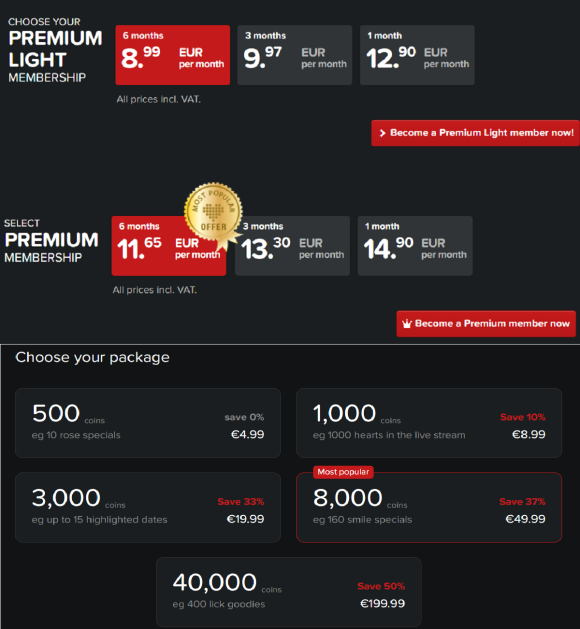Choose the 8,000 coins package for €49.99
Screen dimensions: 580x629
pos(429,507)
